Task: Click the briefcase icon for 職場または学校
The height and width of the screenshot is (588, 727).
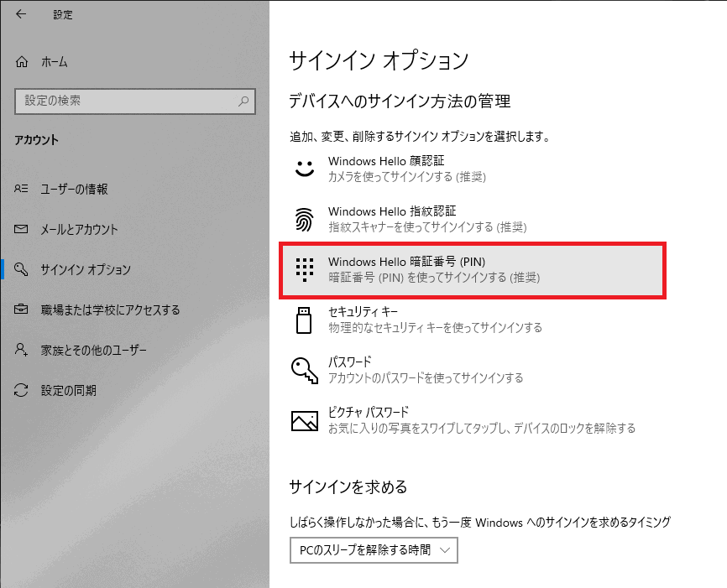Action: tap(21, 309)
